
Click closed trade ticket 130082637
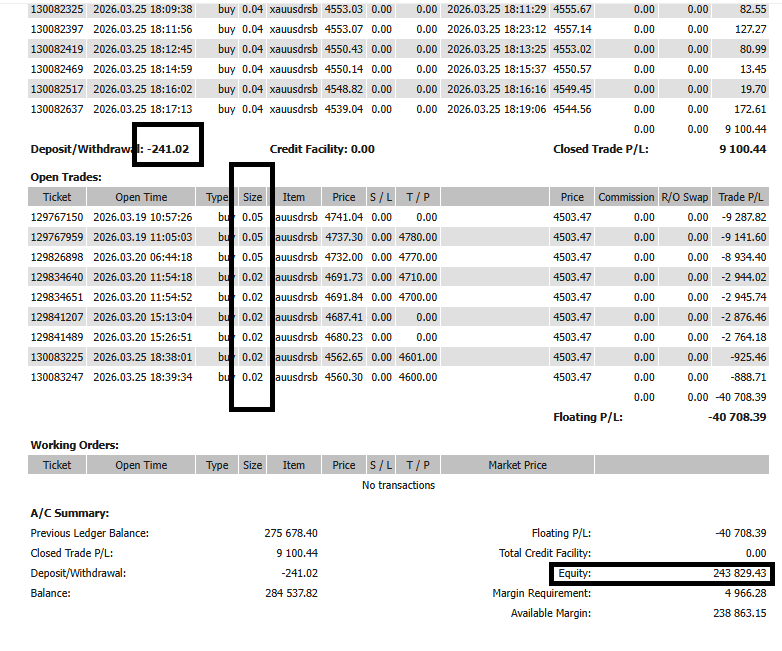click(x=57, y=109)
